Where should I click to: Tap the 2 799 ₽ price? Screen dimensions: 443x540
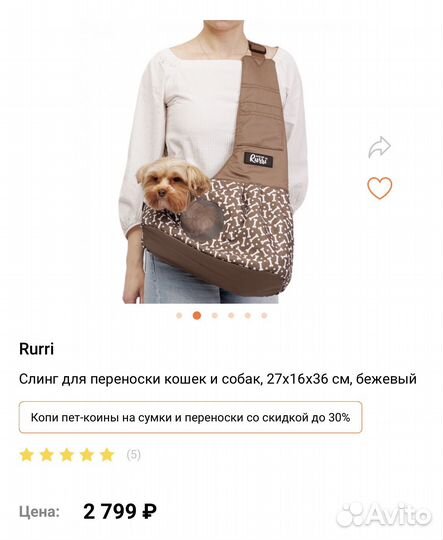(x=120, y=511)
